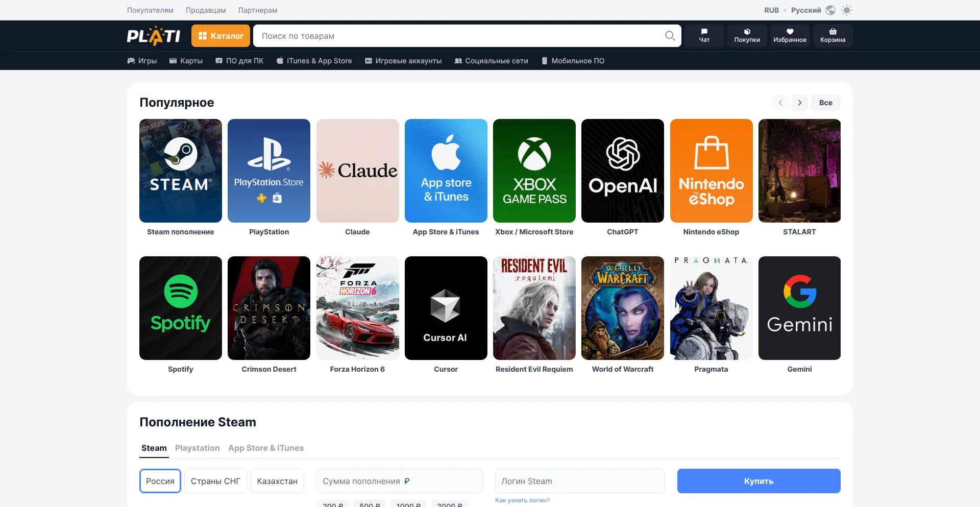Open the Spotify tile
This screenshot has height=507, width=980.
click(181, 308)
